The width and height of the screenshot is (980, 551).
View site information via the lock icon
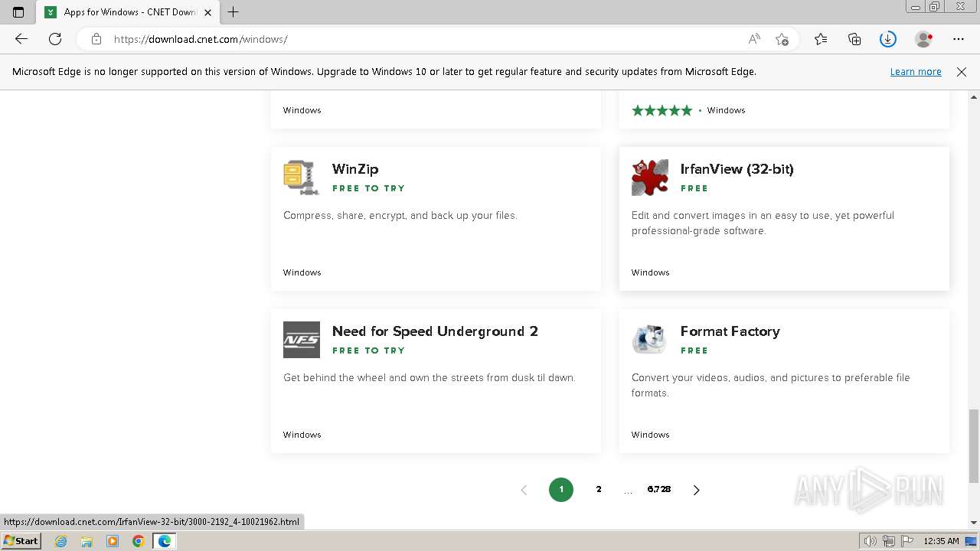point(96,39)
